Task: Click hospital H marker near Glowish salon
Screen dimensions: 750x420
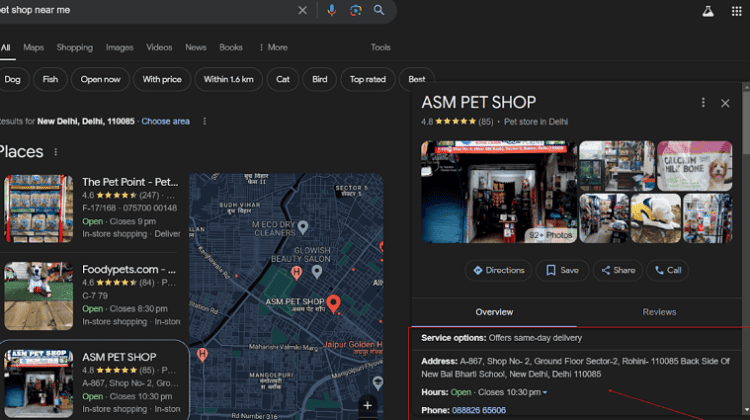Action: (x=297, y=273)
